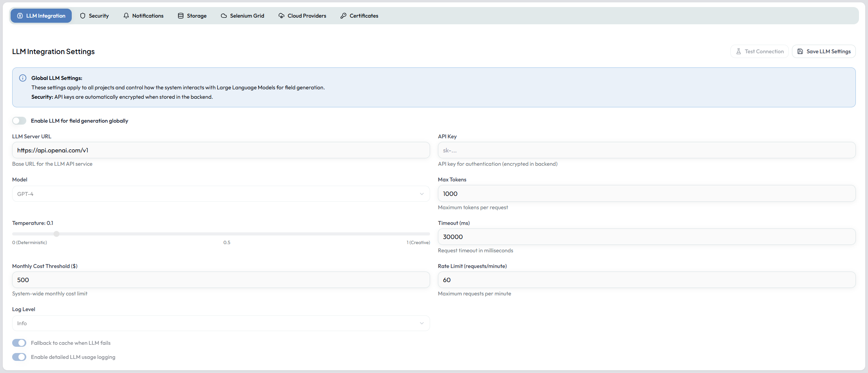Click the flask icon on Test Connection
The height and width of the screenshot is (373, 868).
click(x=739, y=51)
